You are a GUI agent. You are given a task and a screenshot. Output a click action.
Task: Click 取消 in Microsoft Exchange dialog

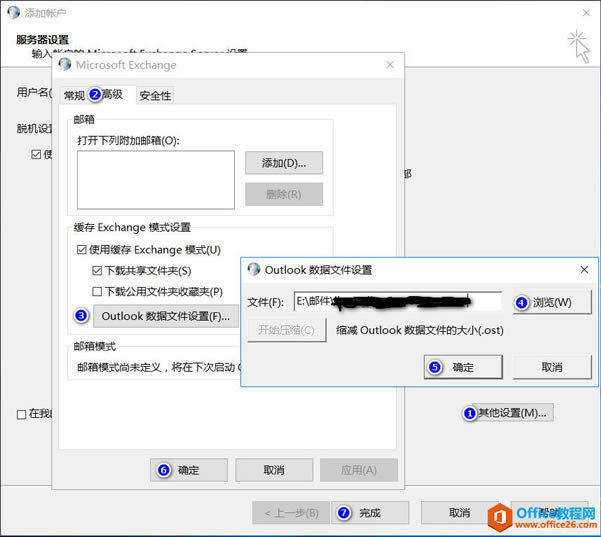pyautogui.click(x=274, y=470)
